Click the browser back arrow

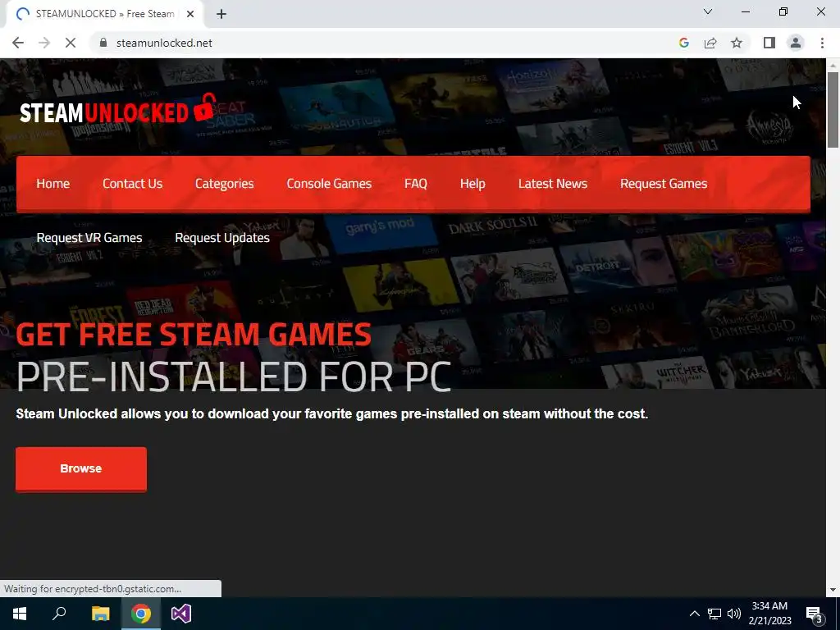18,43
